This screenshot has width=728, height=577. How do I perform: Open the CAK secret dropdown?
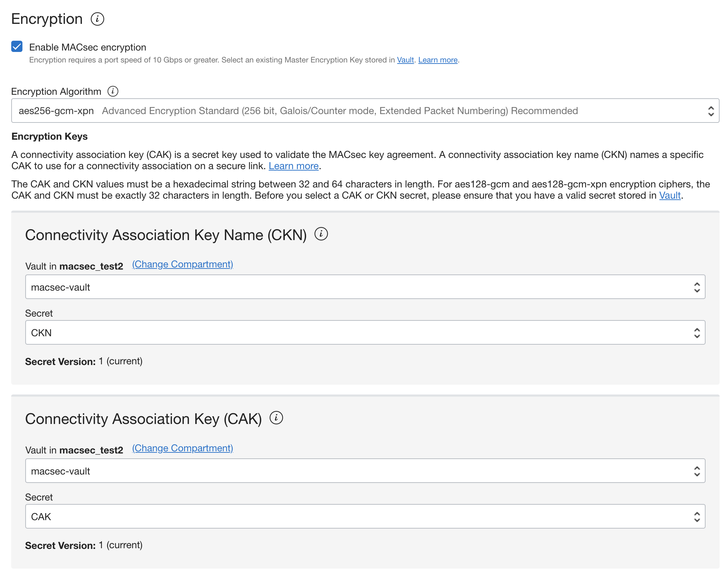(365, 517)
